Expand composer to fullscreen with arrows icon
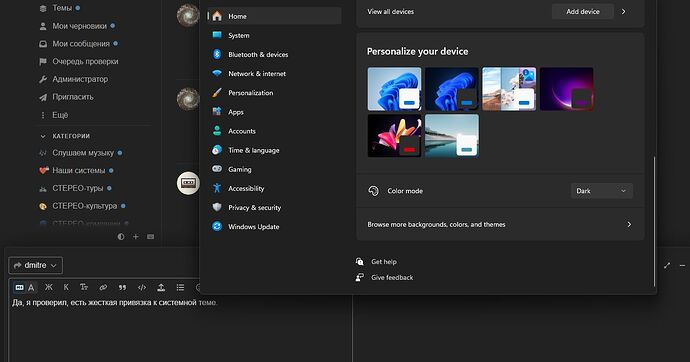The width and height of the screenshot is (690, 362). click(667, 265)
